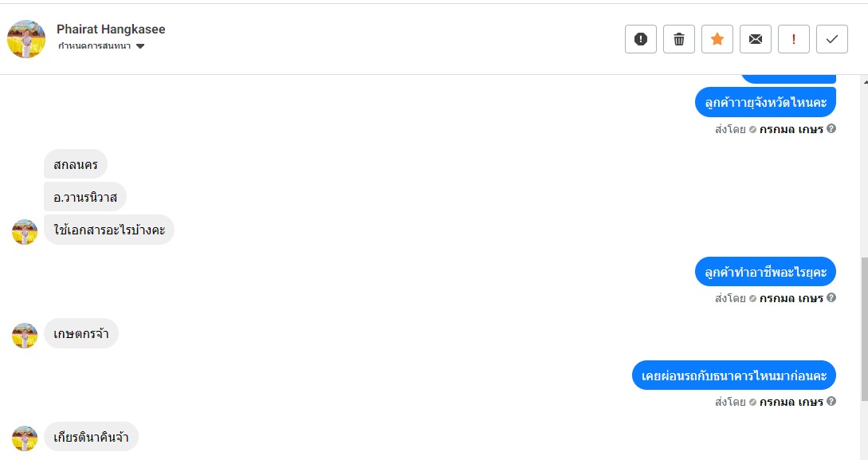Click the scrollbar up arrow
868x460 pixels.
(863, 81)
